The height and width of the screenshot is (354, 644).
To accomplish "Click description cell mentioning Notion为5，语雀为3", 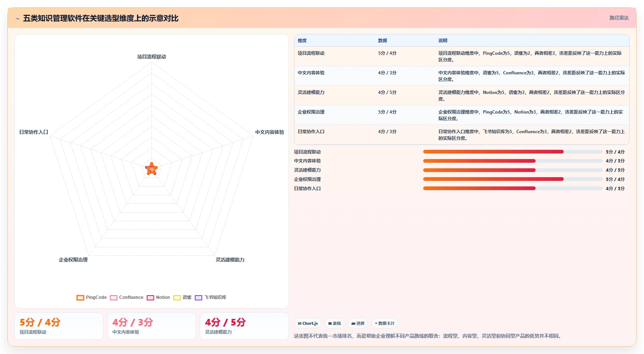I will click(x=532, y=96).
